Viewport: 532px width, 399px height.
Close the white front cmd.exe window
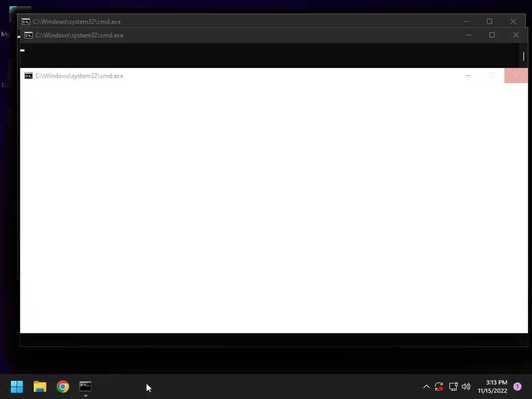(516, 76)
